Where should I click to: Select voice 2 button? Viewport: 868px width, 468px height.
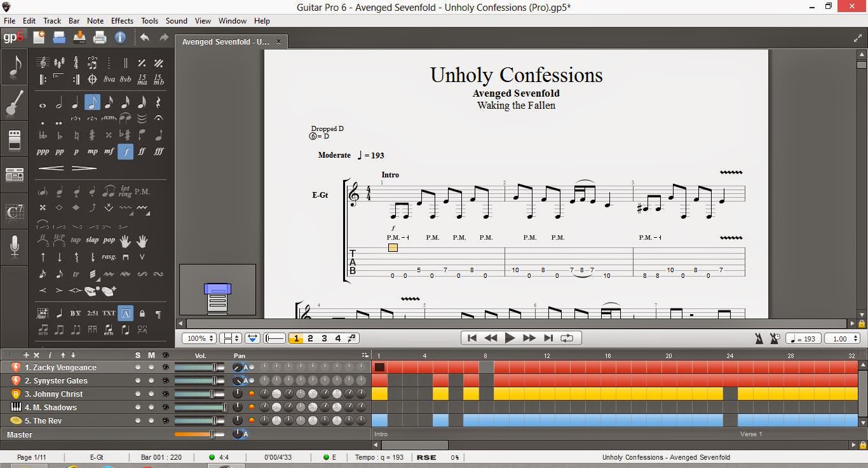pos(310,338)
